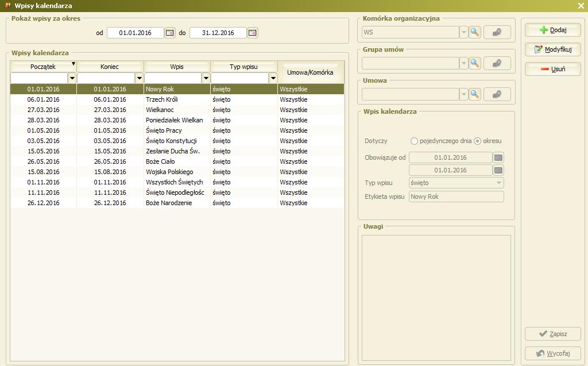Viewport: 588px width, 366px height.
Task: Click the 'od' date field 01.01.2016
Action: point(136,33)
